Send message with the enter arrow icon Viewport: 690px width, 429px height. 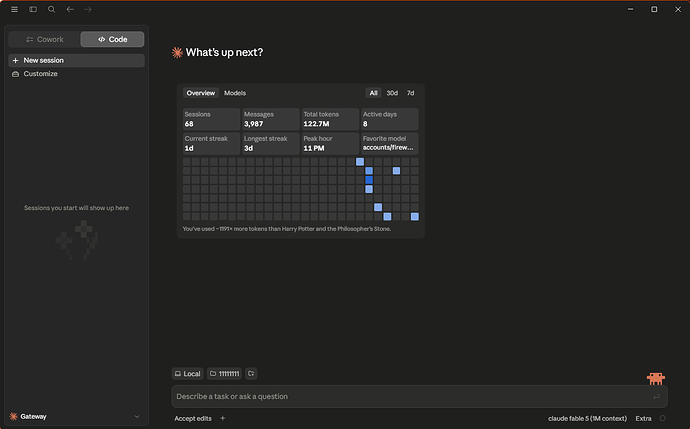(x=656, y=396)
